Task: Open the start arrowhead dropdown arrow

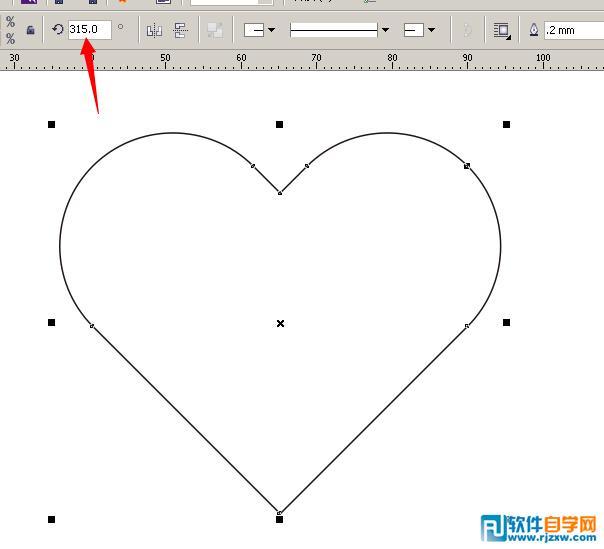Action: 271,30
